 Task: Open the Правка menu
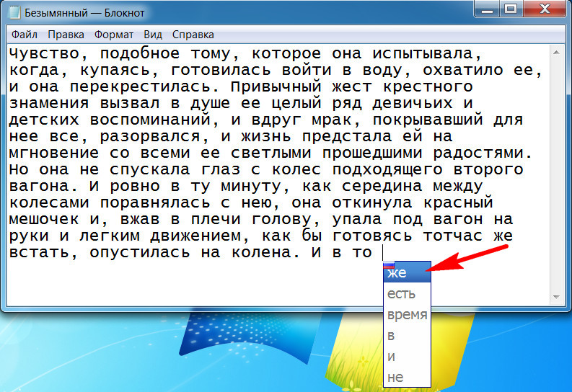point(66,35)
